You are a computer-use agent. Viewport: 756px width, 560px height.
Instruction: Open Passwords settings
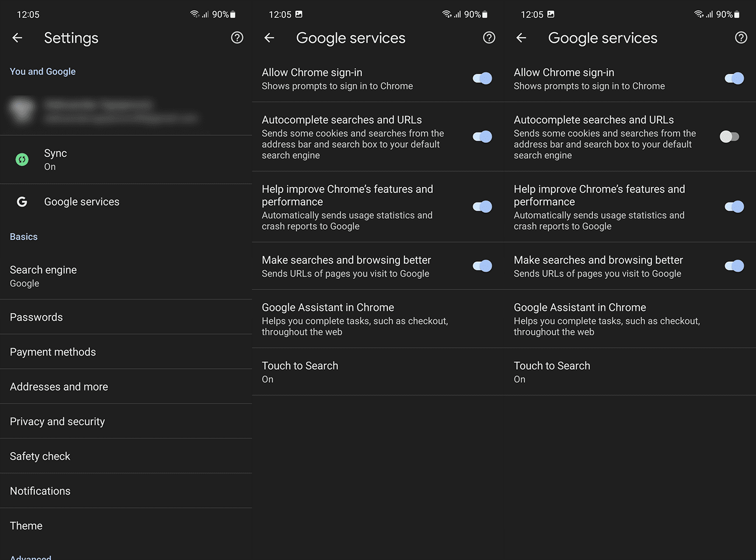click(126, 317)
